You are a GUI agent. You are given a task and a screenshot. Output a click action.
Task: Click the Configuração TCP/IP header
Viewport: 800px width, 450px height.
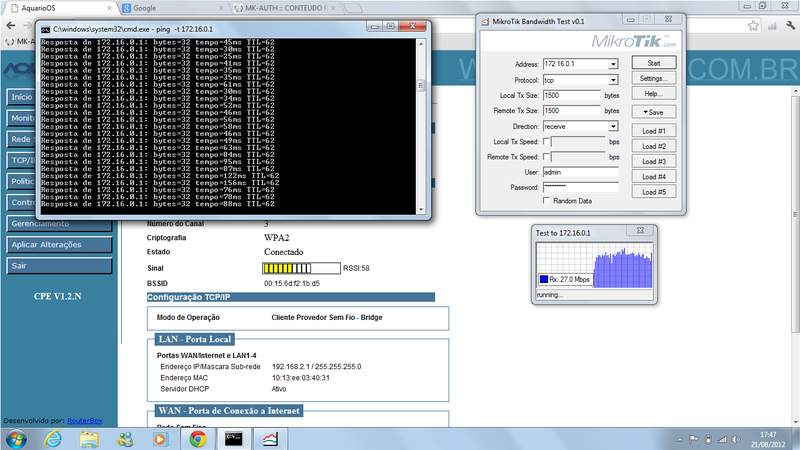pyautogui.click(x=291, y=297)
